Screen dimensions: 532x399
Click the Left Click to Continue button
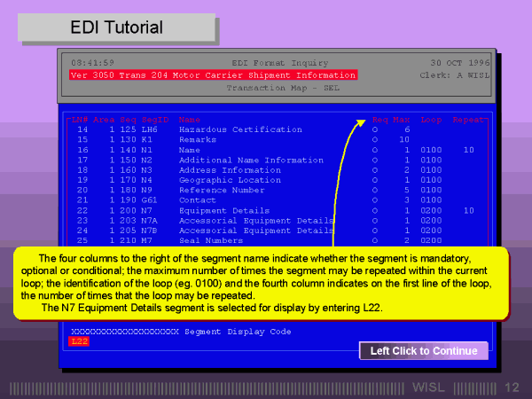424,351
